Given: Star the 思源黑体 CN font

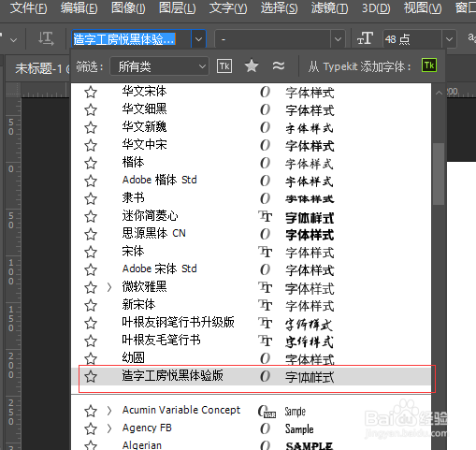Looking at the screenshot, I should coord(91,234).
